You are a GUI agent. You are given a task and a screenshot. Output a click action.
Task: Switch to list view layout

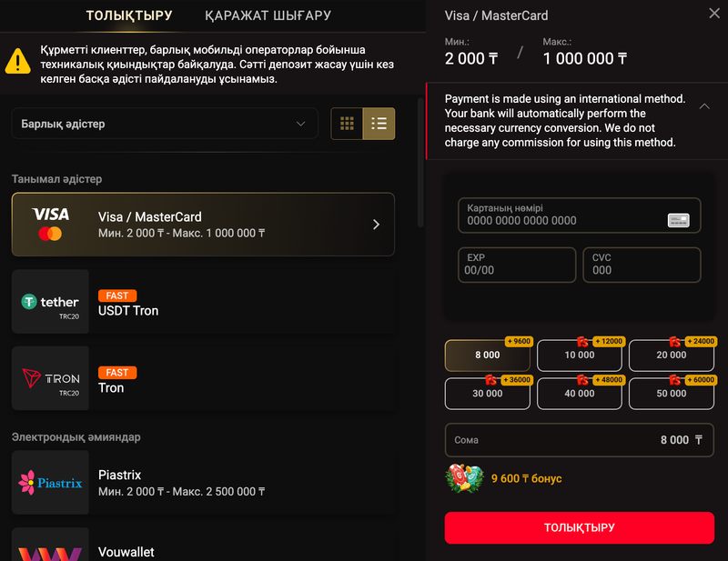coord(379,124)
